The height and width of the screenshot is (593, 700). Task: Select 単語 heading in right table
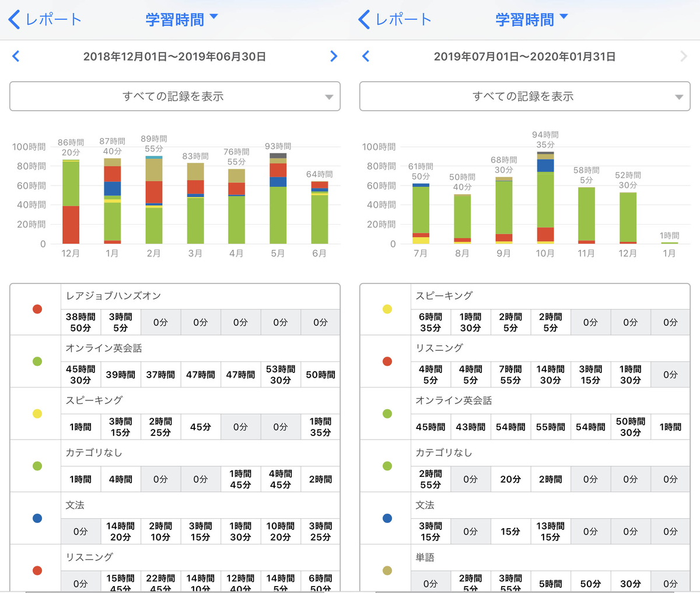tap(425, 557)
